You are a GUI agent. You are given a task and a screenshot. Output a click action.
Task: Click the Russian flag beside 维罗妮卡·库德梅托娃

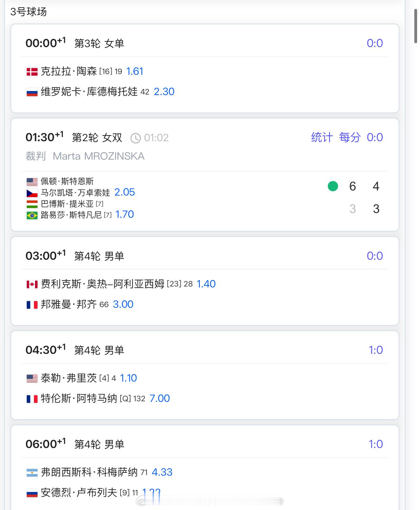pos(32,92)
